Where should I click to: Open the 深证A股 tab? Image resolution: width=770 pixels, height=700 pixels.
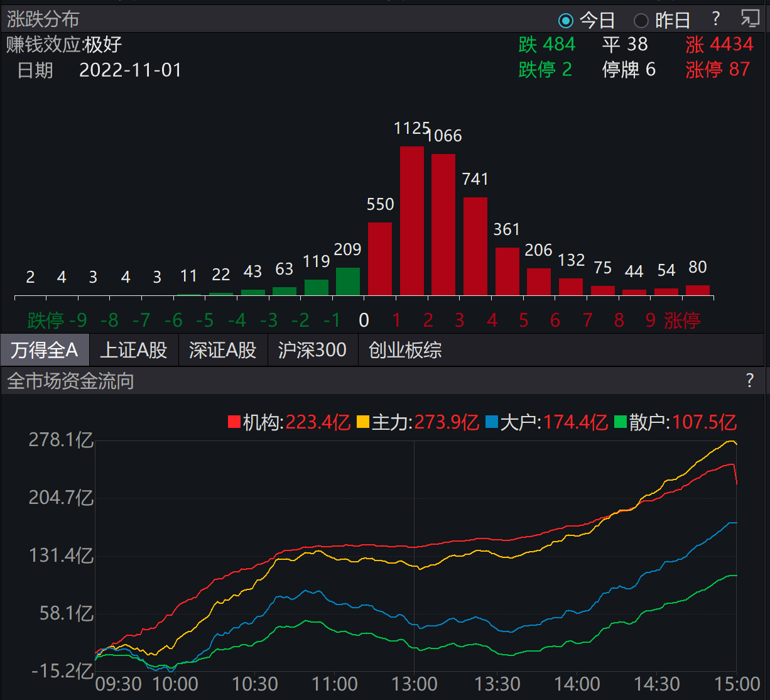[223, 350]
